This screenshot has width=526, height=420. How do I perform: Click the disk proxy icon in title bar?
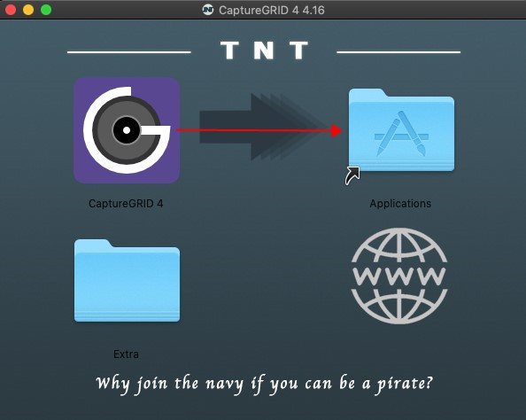[208, 10]
